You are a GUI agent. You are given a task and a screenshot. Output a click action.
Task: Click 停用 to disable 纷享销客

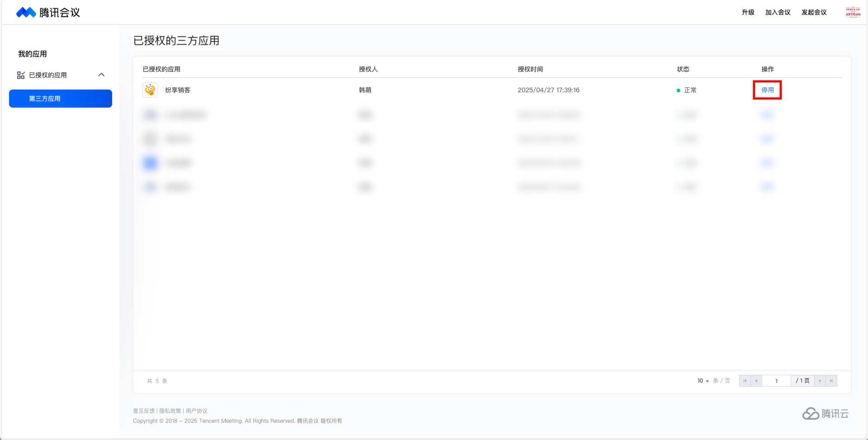(x=767, y=90)
